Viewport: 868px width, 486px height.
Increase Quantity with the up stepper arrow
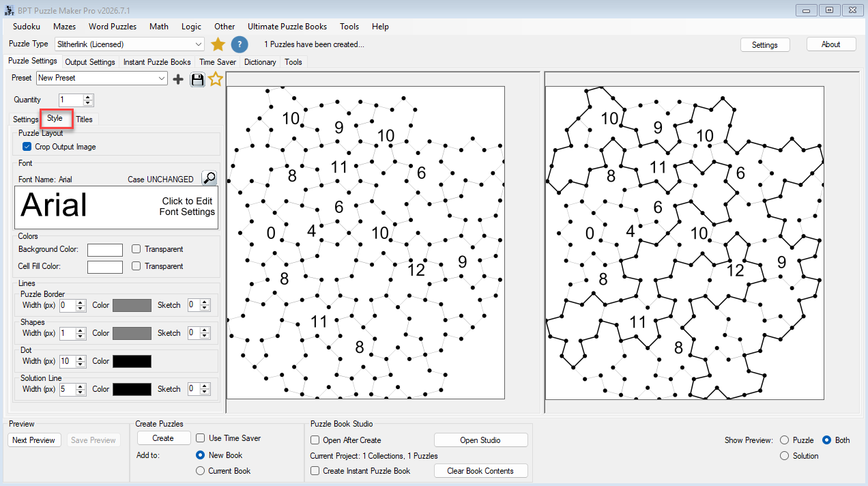pyautogui.click(x=88, y=97)
